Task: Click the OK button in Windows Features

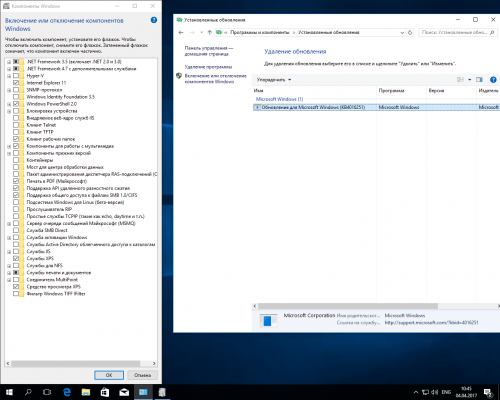Action: 109,375
